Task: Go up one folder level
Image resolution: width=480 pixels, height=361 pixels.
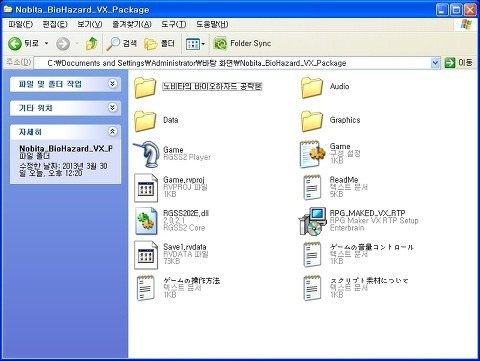Action: click(x=91, y=44)
